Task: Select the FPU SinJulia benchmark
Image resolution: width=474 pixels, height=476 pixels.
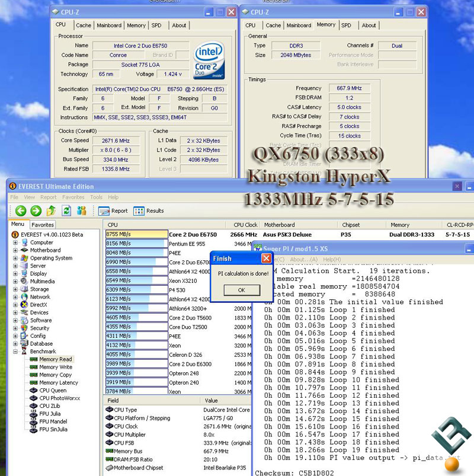Action: pyautogui.click(x=53, y=429)
